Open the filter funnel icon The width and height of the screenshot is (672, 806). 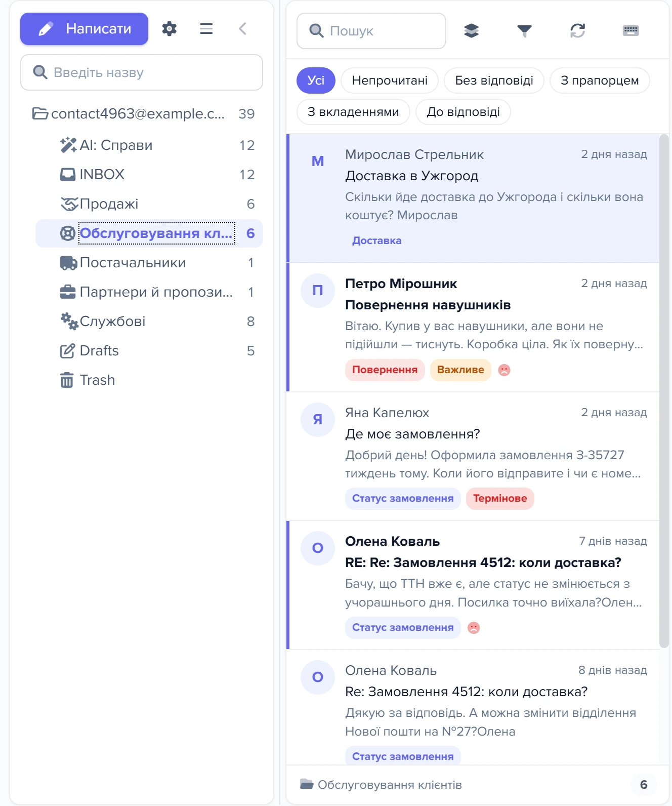tap(524, 31)
